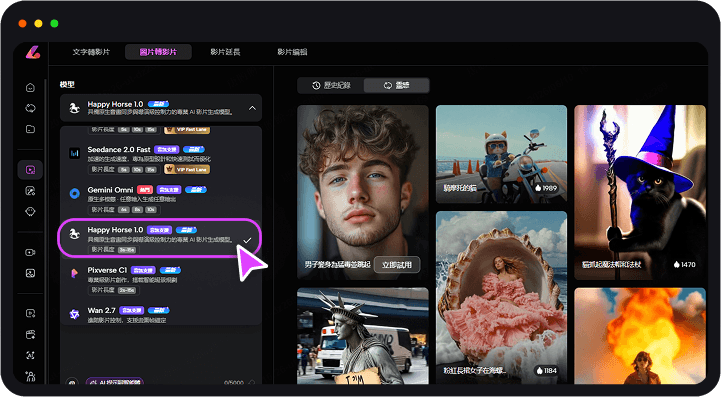The height and width of the screenshot is (397, 721).
Task: Select Pixverse C1 from model list
Action: [x=160, y=279]
